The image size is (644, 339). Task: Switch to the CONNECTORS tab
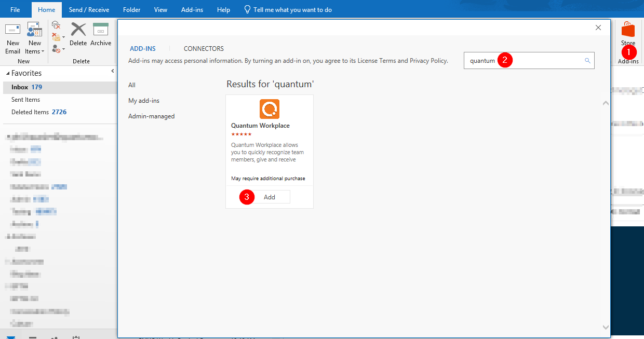(204, 48)
